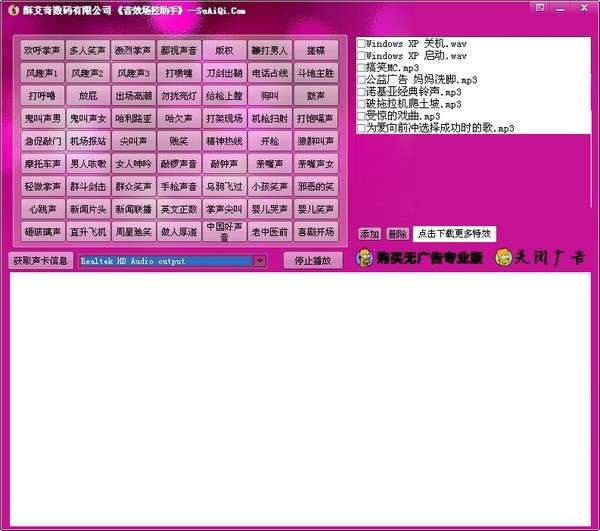Viewport: 600px width, 531px height.
Task: Click the 男人咳嗽 button
Action: pyautogui.click(x=88, y=164)
